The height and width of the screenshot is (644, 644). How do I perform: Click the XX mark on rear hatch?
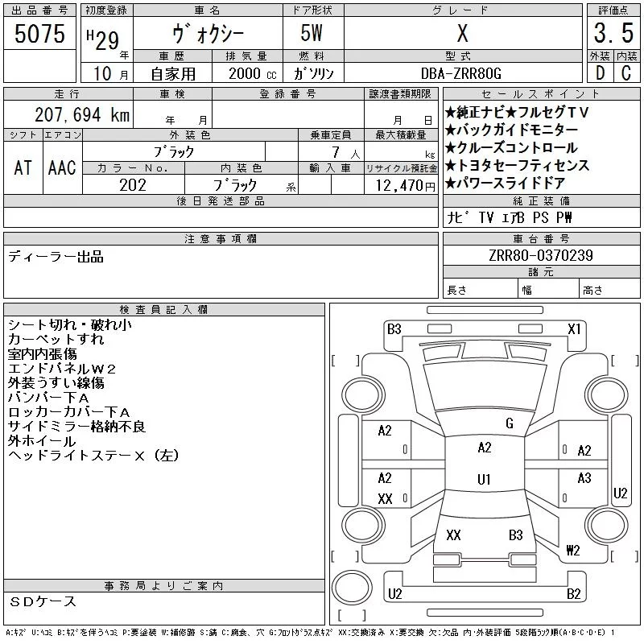(453, 535)
